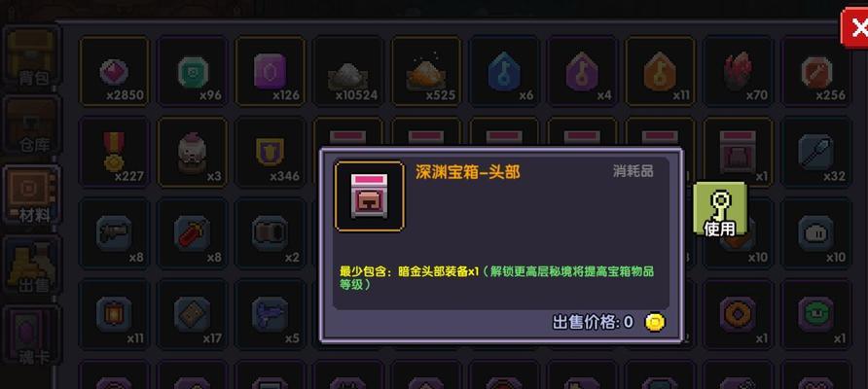This screenshot has width=868, height=389.
Task: Select the pink gem item x2850
Action: click(114, 71)
